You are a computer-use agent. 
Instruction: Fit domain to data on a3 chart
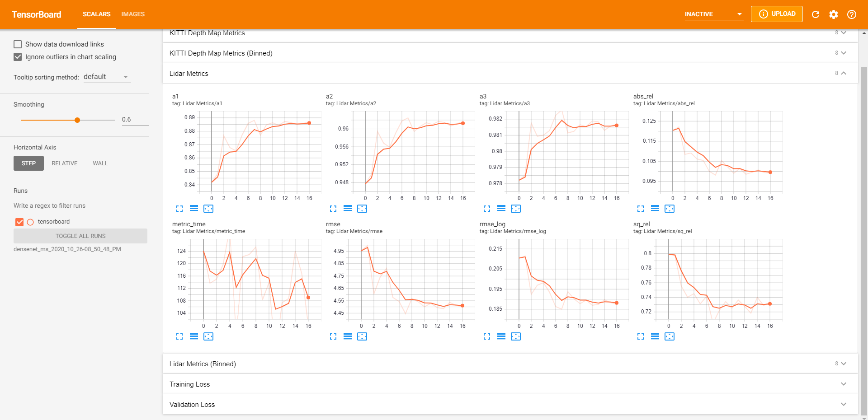pyautogui.click(x=516, y=209)
